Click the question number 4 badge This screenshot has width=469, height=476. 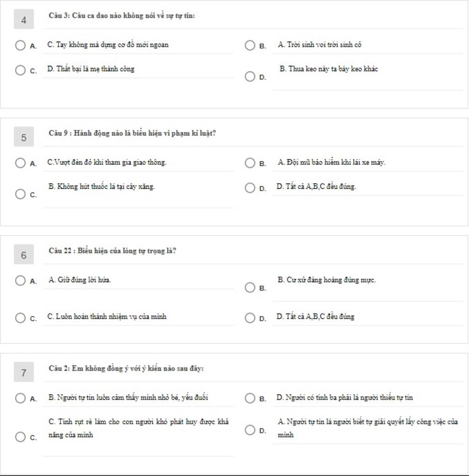24,19
